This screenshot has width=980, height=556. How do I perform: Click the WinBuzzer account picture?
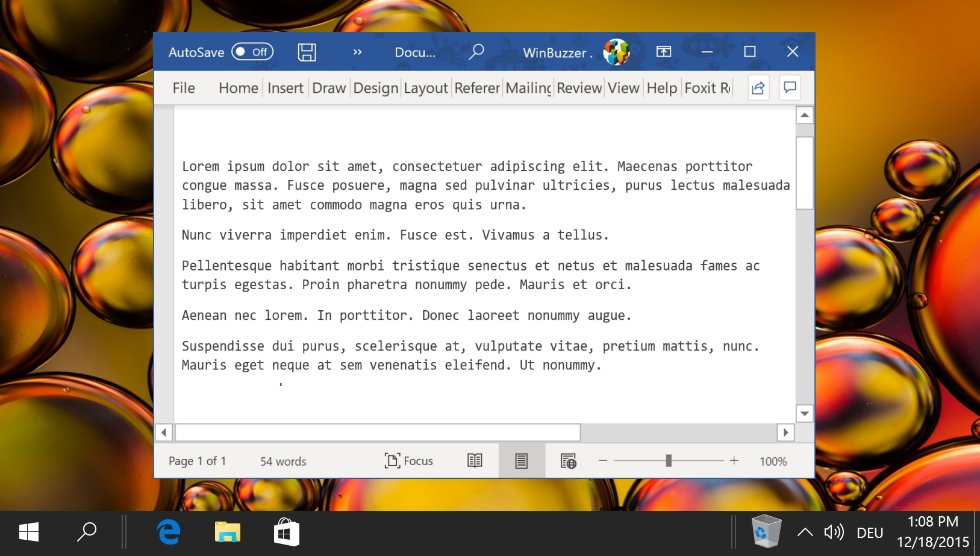click(617, 52)
